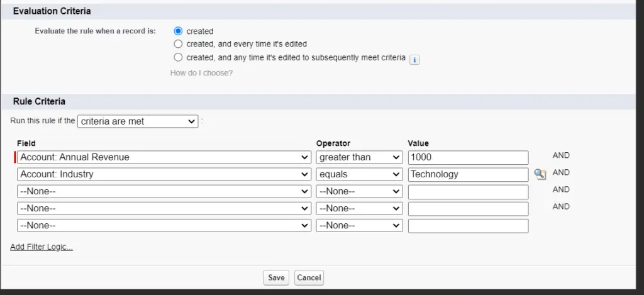The height and width of the screenshot is (295, 644).
Task: Open the Account: Industry field dropdown
Action: 164,174
